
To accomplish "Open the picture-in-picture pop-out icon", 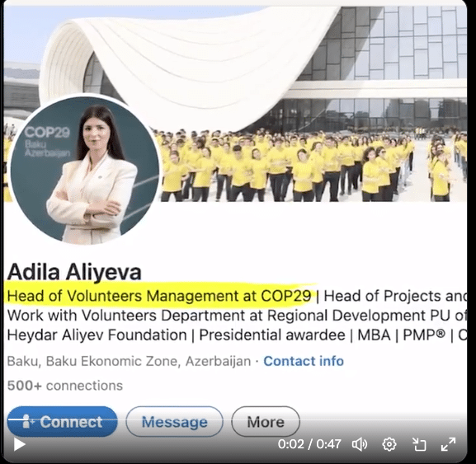I will tap(419, 445).
